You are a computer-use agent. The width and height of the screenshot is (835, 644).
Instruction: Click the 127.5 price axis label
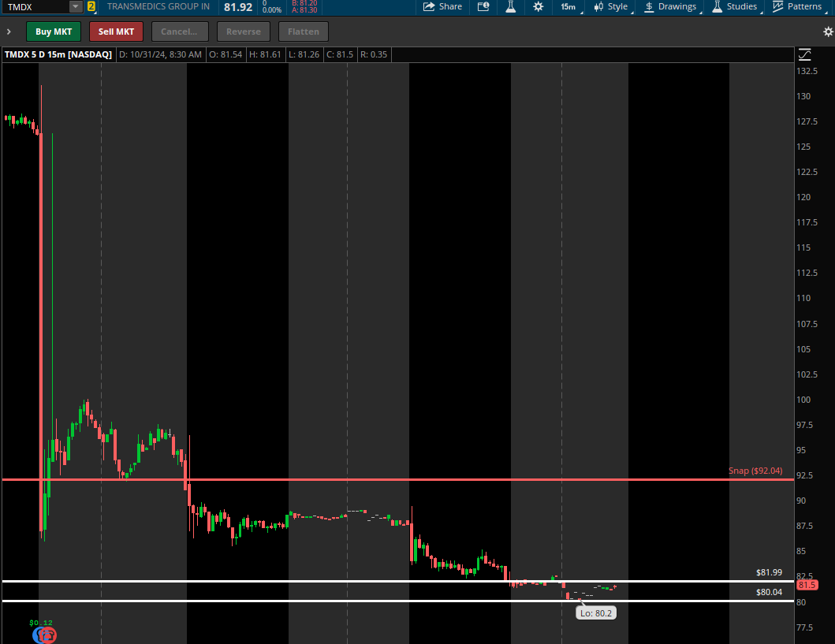(x=807, y=121)
